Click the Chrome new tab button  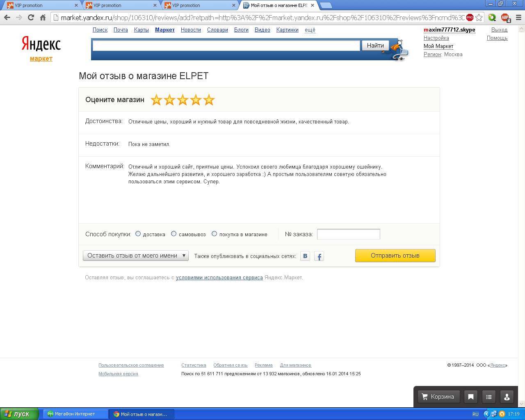coord(326,5)
